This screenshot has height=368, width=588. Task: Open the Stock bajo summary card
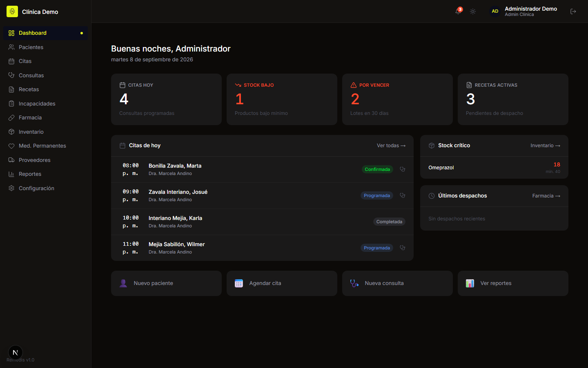(x=282, y=99)
